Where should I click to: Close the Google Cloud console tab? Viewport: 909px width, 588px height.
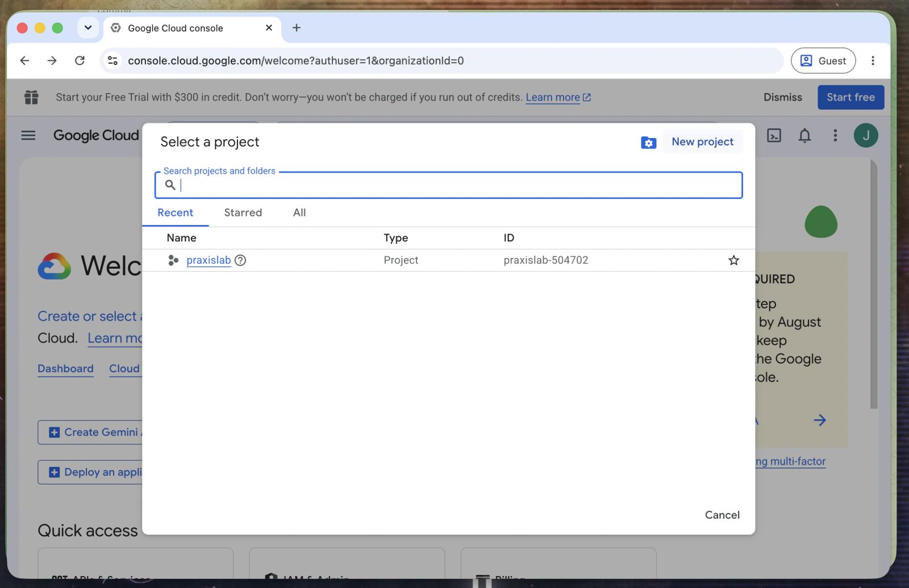pyautogui.click(x=269, y=28)
